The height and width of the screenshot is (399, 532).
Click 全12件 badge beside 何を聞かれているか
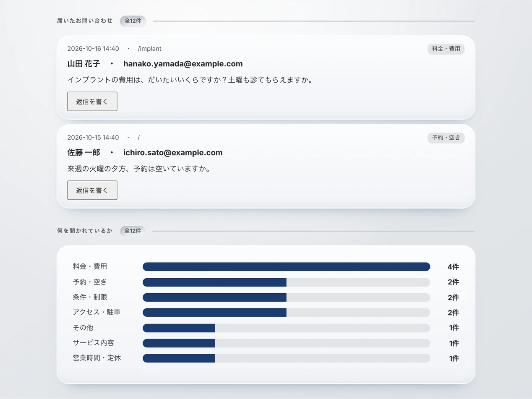(x=133, y=231)
